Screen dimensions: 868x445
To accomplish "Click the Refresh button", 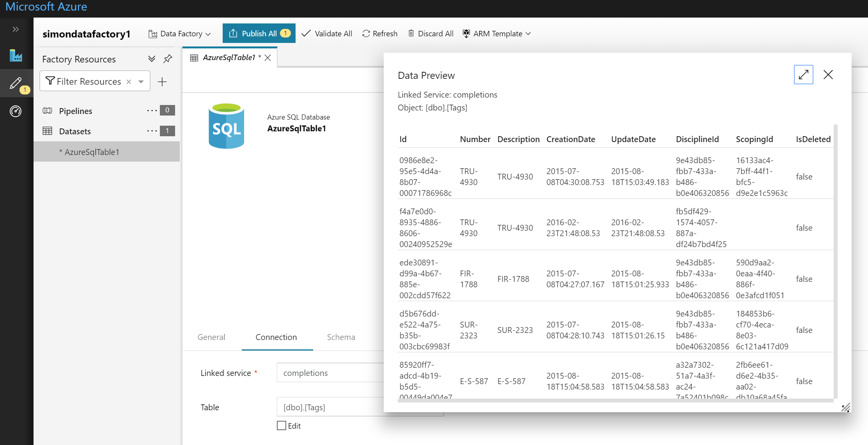I will 380,34.
